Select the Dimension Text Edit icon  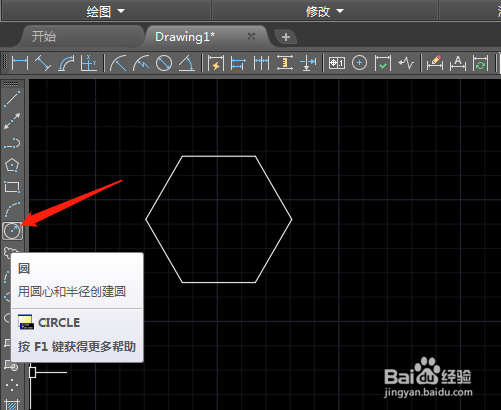tap(458, 63)
